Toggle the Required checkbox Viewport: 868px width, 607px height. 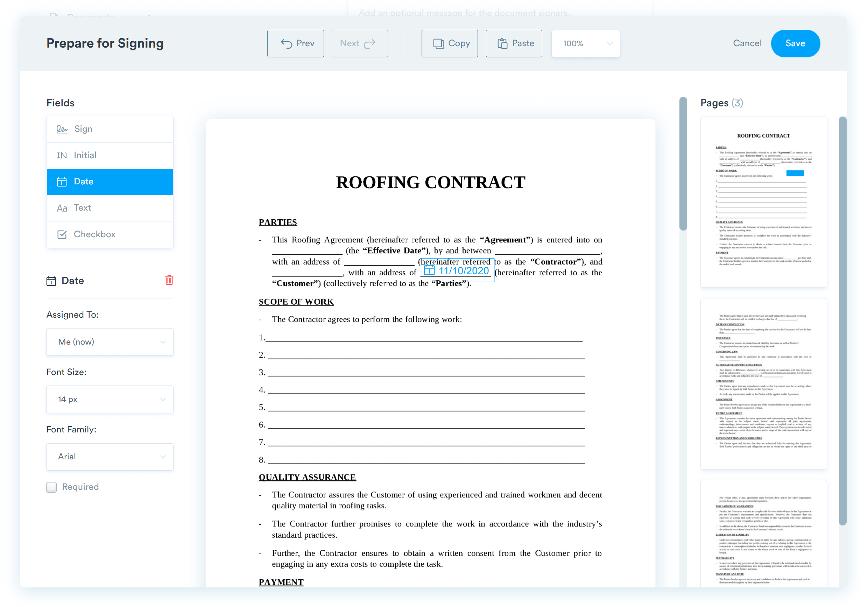51,487
